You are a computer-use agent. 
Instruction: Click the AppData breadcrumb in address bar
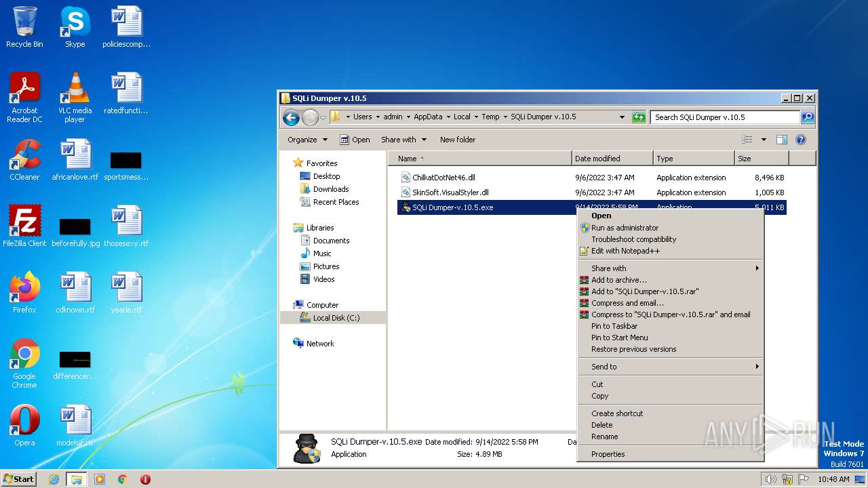coord(428,117)
